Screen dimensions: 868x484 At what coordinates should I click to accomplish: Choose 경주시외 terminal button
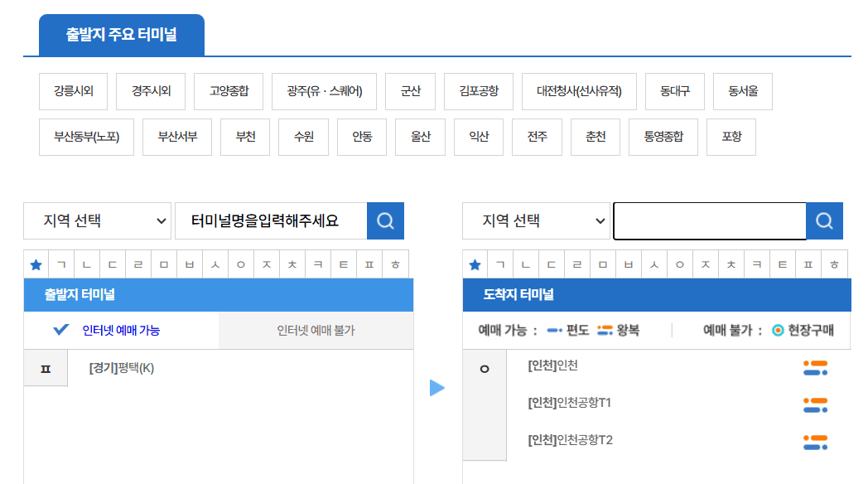click(151, 91)
